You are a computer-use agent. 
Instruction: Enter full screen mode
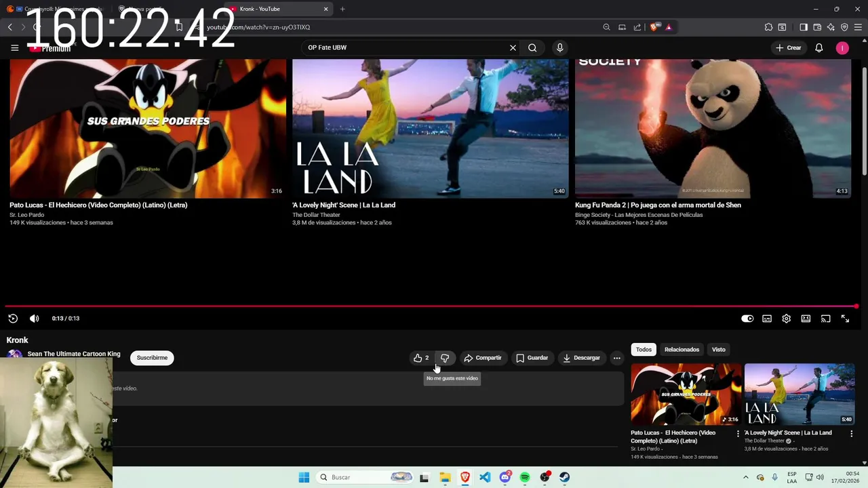coord(845,319)
